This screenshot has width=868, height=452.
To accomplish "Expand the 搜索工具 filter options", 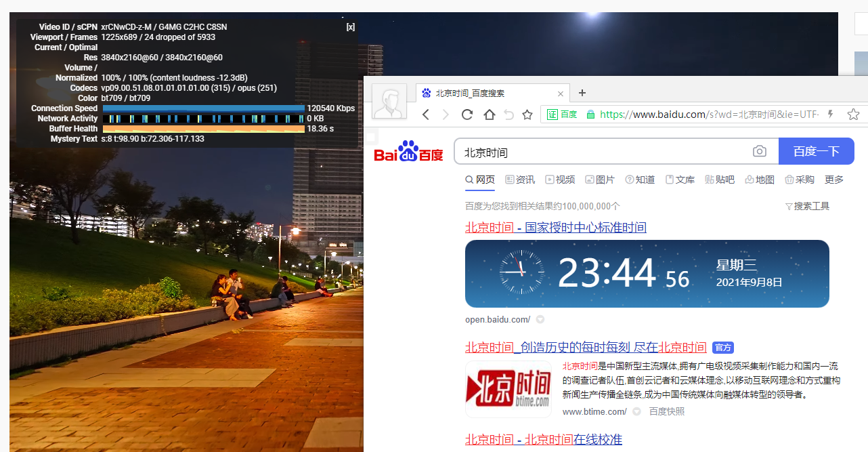I will pos(807,206).
